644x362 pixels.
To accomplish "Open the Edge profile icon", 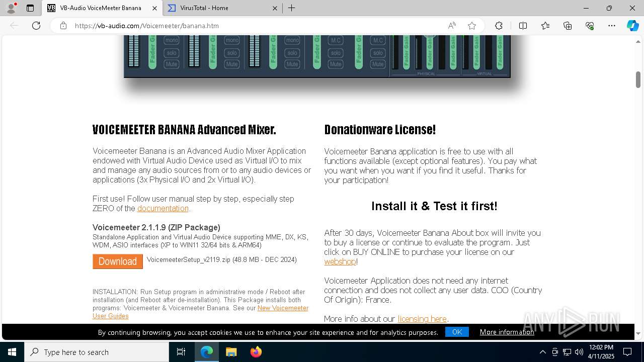I will [x=11, y=8].
